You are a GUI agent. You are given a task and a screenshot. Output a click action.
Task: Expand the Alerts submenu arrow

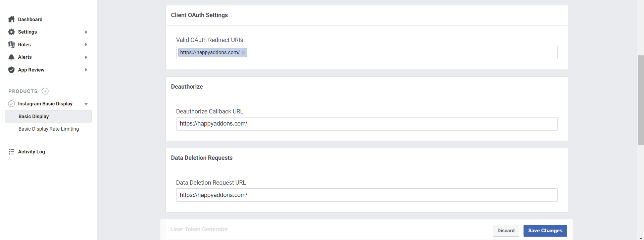click(x=86, y=57)
